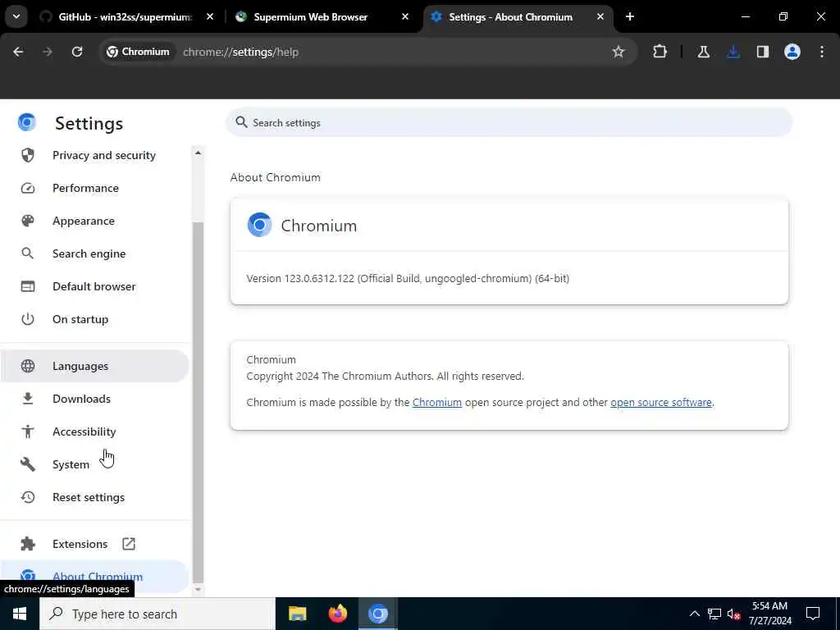Click the Languages globe icon
This screenshot has width=840, height=630.
click(x=27, y=366)
